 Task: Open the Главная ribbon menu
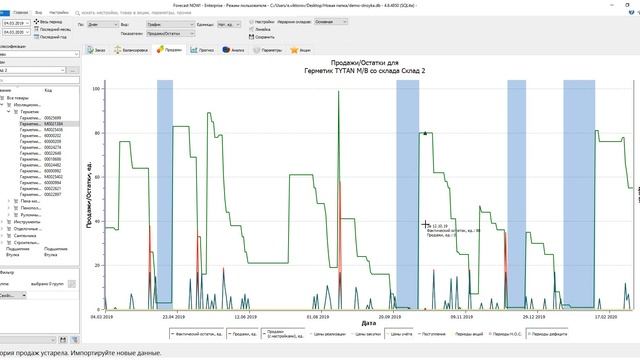[x=21, y=13]
